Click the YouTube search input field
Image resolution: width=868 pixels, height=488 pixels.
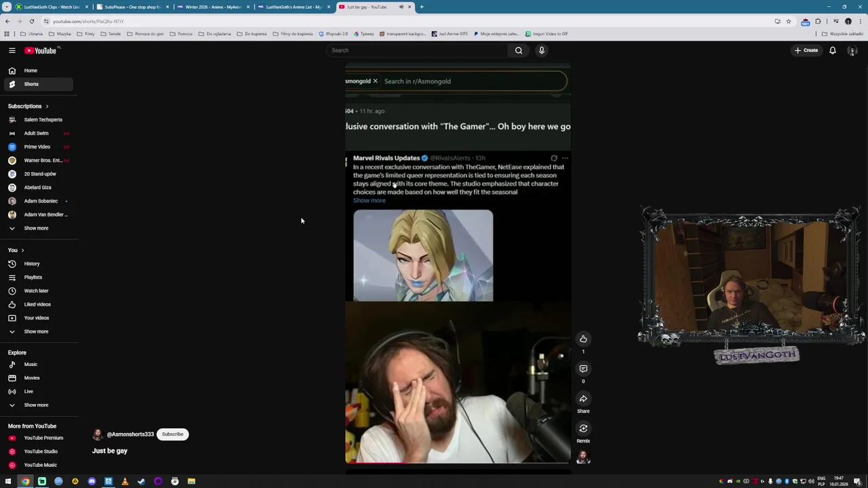417,50
